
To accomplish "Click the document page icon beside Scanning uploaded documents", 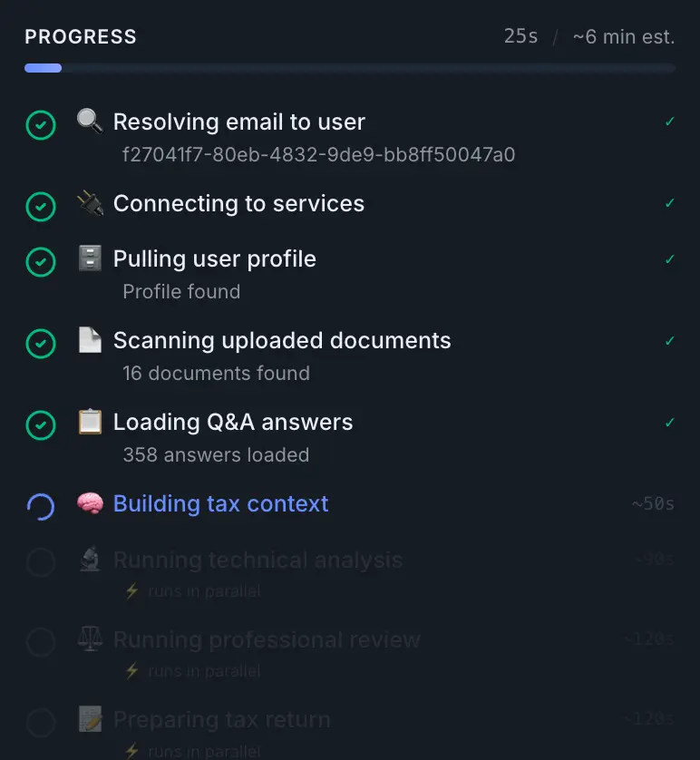I will [90, 340].
